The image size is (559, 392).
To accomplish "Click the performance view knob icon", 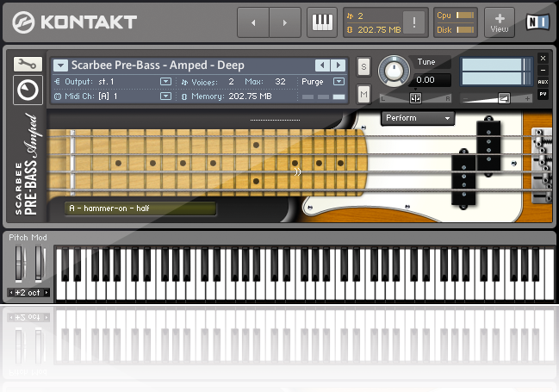I will (x=28, y=90).
